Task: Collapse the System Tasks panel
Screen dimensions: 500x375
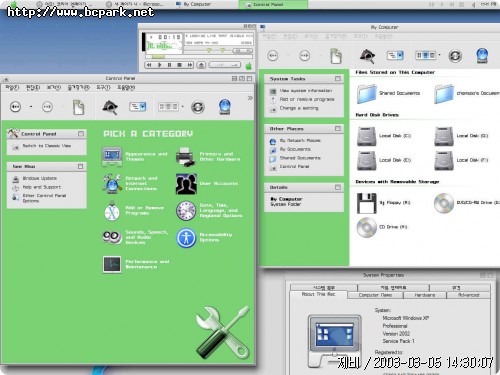Action: (338, 79)
